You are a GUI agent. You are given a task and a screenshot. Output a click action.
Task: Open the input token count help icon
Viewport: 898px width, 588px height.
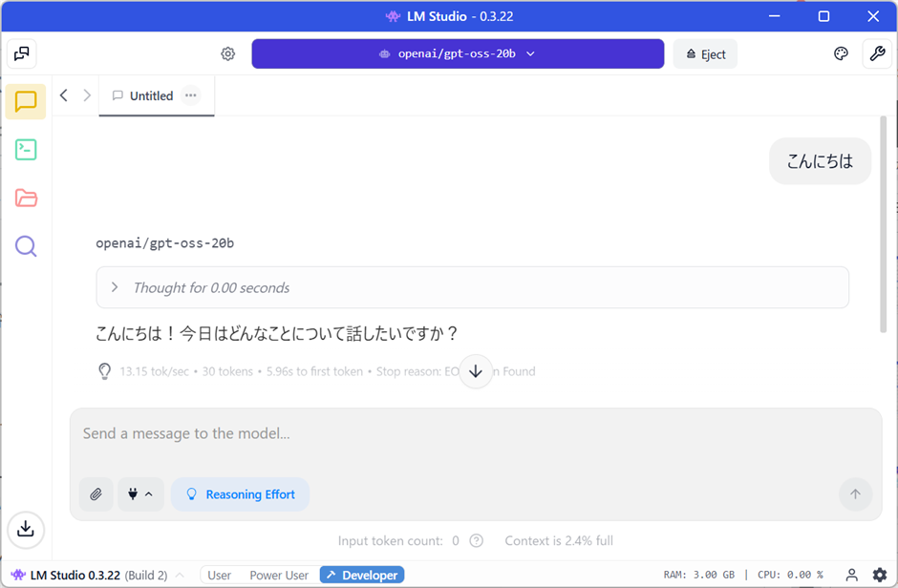476,540
